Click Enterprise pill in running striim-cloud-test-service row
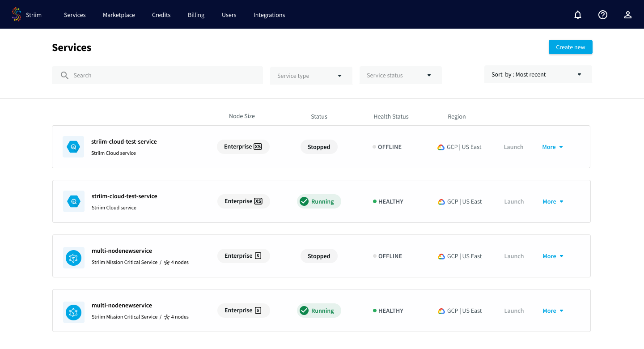Image resolution: width=644 pixels, height=349 pixels. tap(244, 201)
